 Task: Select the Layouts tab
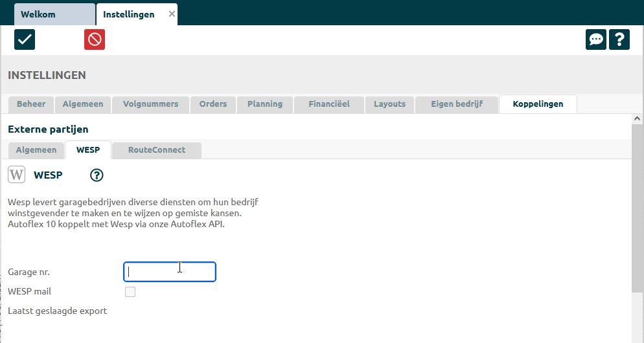pyautogui.click(x=389, y=104)
